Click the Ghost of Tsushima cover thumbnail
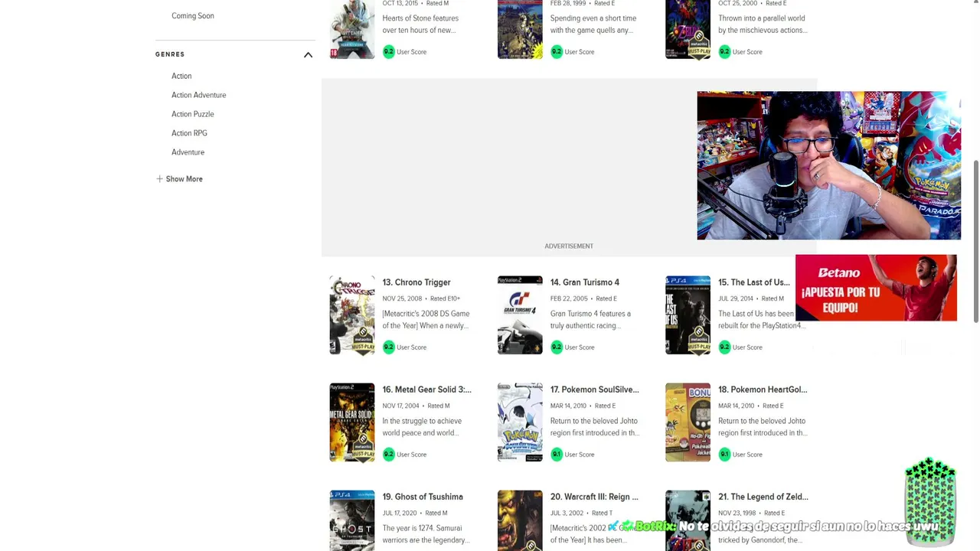Image resolution: width=980 pixels, height=551 pixels. click(352, 520)
